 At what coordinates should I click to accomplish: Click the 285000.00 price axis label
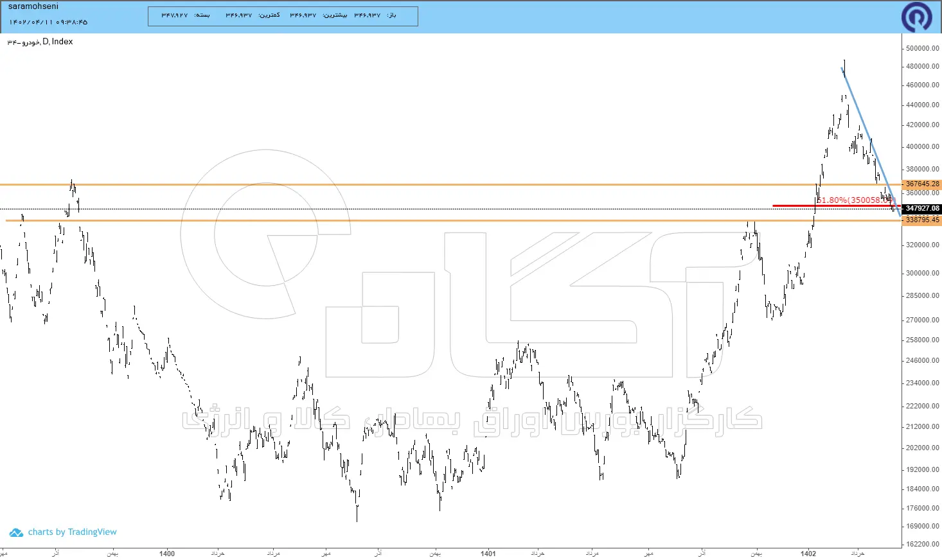923,295
